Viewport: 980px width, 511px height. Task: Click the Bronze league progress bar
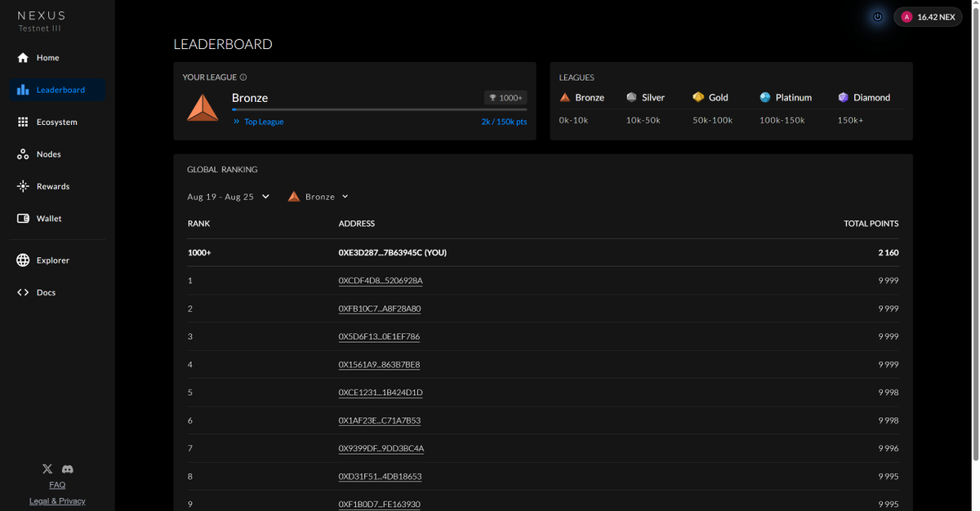pos(379,109)
